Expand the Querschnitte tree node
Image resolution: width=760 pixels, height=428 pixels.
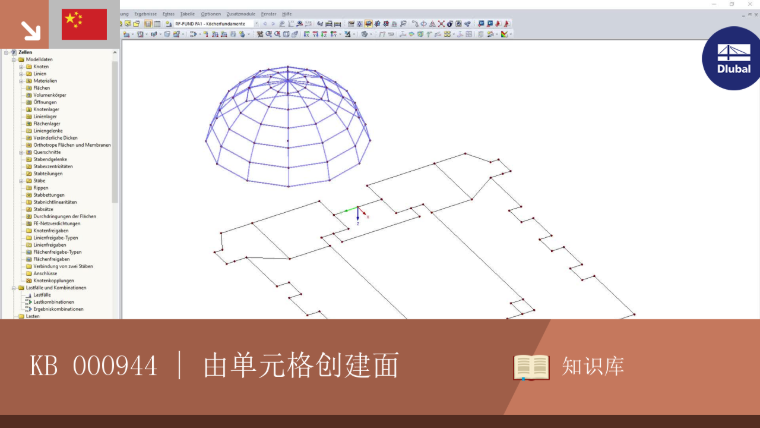(x=21, y=152)
